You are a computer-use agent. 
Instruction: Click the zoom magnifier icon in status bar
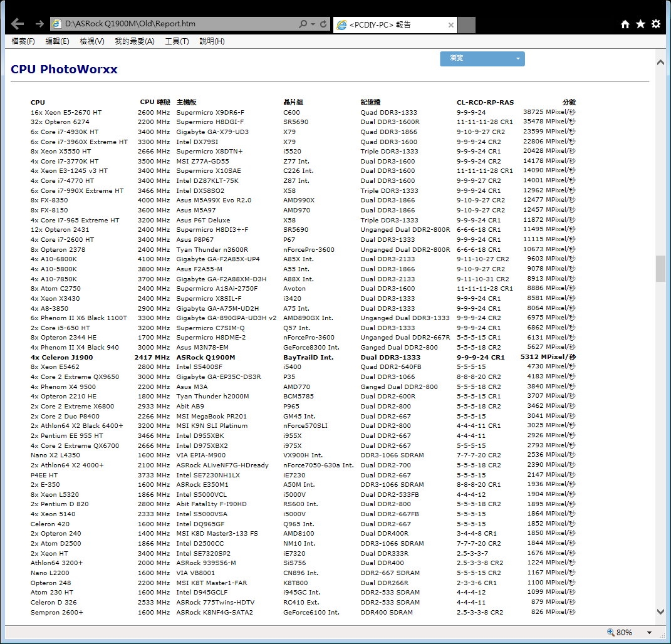pos(611,632)
